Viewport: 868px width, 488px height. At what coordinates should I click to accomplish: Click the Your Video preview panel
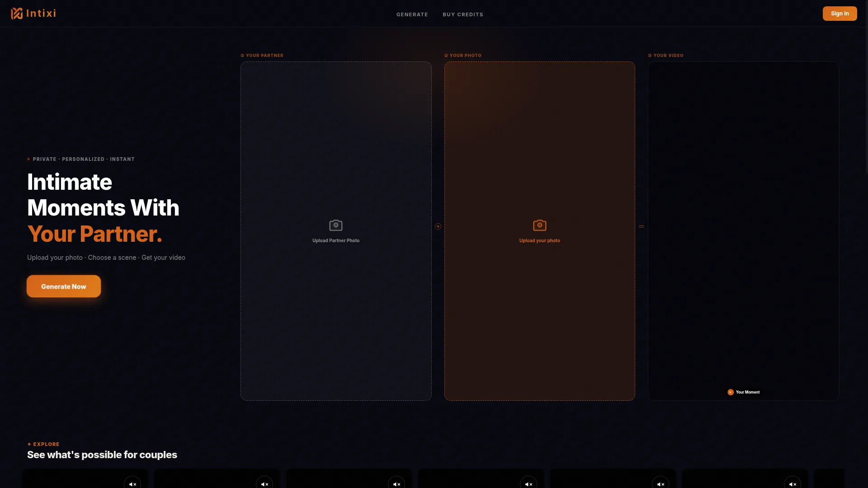tap(743, 231)
